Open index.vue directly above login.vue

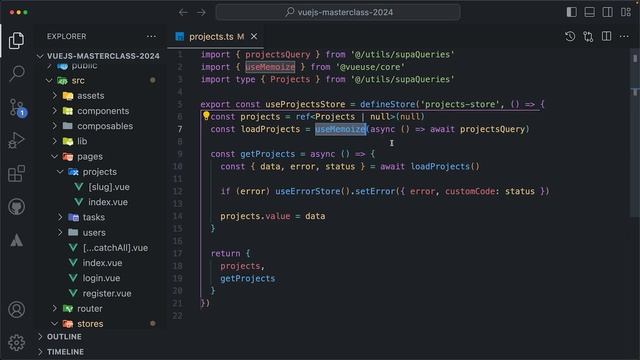102,263
